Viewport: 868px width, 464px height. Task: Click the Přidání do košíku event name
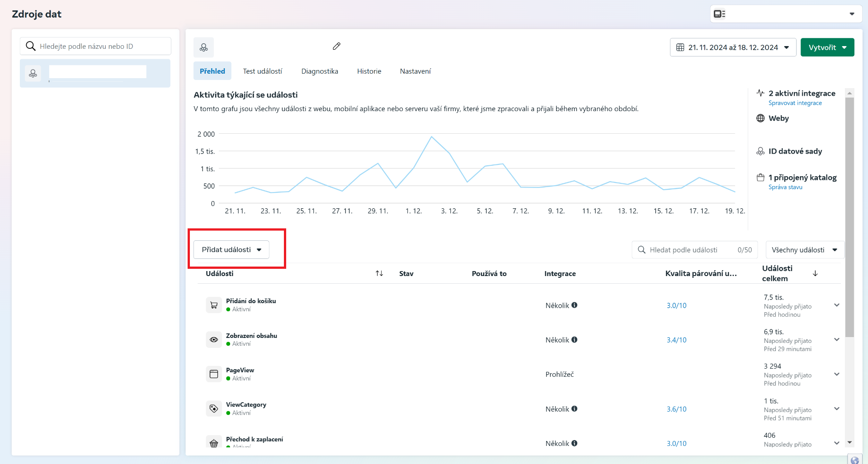[251, 301]
